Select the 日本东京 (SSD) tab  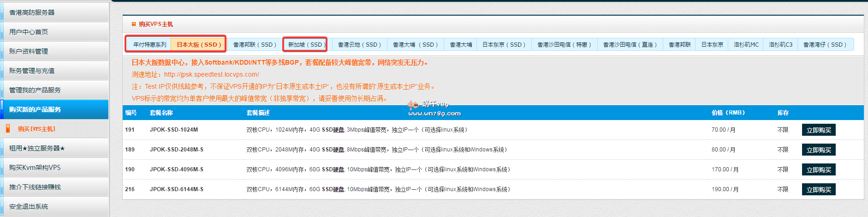coord(504,45)
